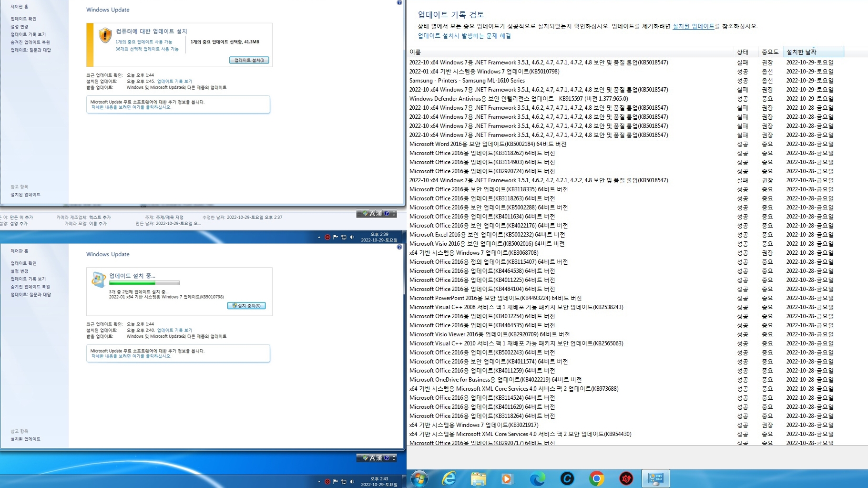Click the green update install progress bar
This screenshot has height=488, width=868.
coord(144,283)
